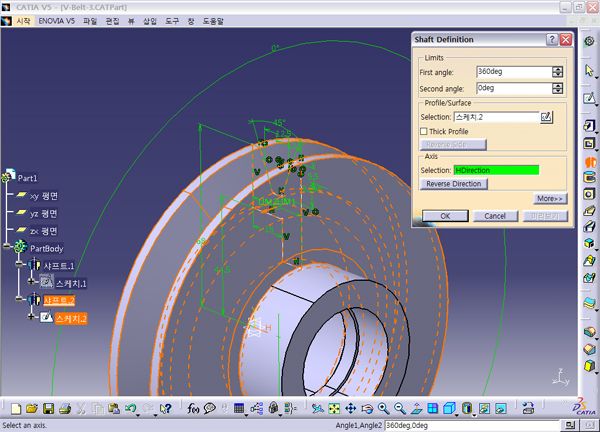The image size is (600, 432).
Task: Open the Formula f(x) tool
Action: tap(193, 409)
